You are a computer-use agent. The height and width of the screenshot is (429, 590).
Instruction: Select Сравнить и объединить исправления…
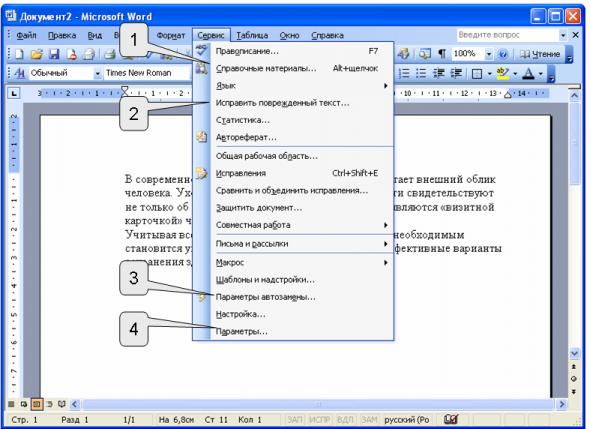click(293, 190)
